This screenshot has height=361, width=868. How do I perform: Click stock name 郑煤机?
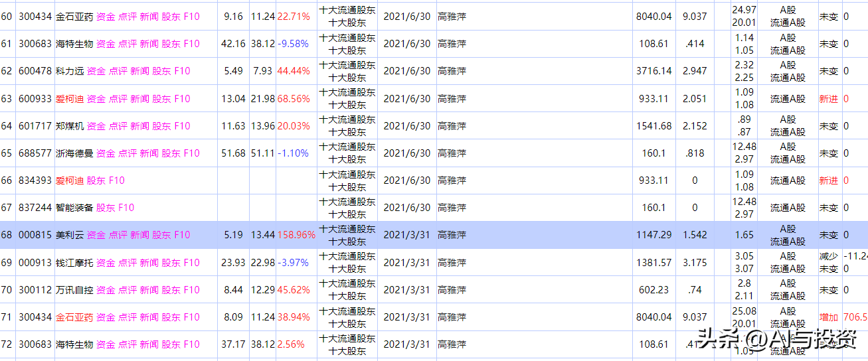[x=70, y=125]
